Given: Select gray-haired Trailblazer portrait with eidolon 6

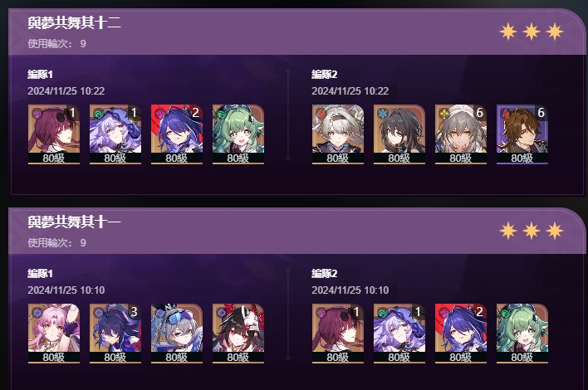Looking at the screenshot, I should (x=461, y=134).
